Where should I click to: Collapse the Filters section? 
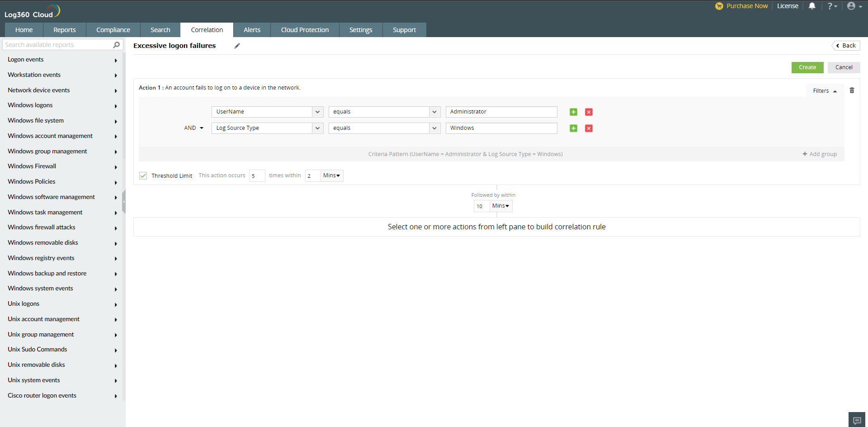[825, 91]
